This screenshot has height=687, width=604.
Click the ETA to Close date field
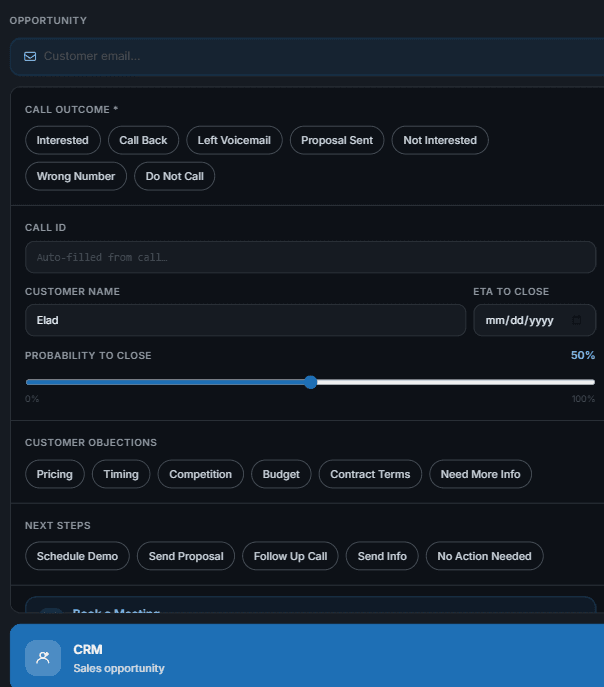(x=534, y=320)
